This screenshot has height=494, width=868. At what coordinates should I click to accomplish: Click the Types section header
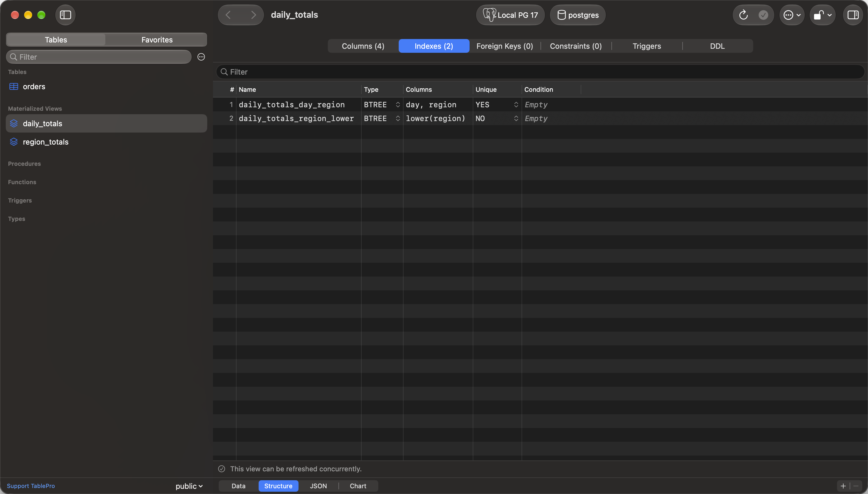pos(17,219)
